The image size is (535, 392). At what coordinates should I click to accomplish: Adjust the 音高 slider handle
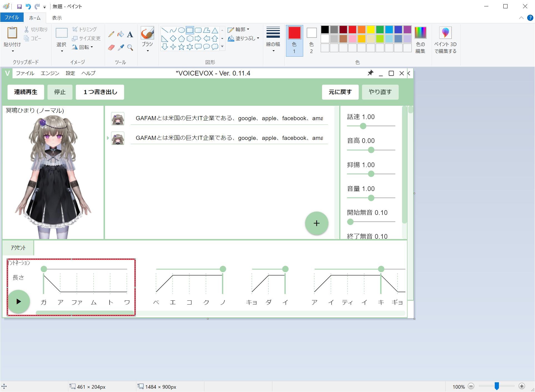371,150
